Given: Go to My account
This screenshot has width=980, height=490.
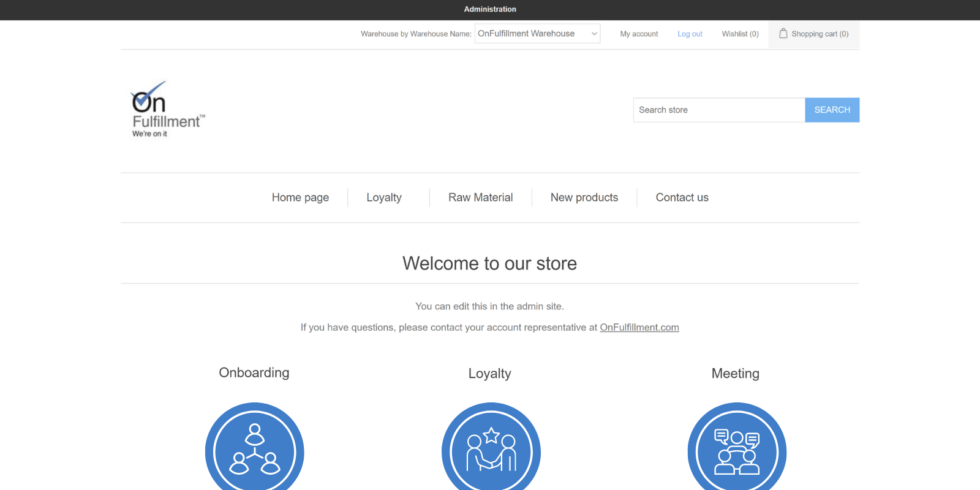Looking at the screenshot, I should click(x=639, y=34).
